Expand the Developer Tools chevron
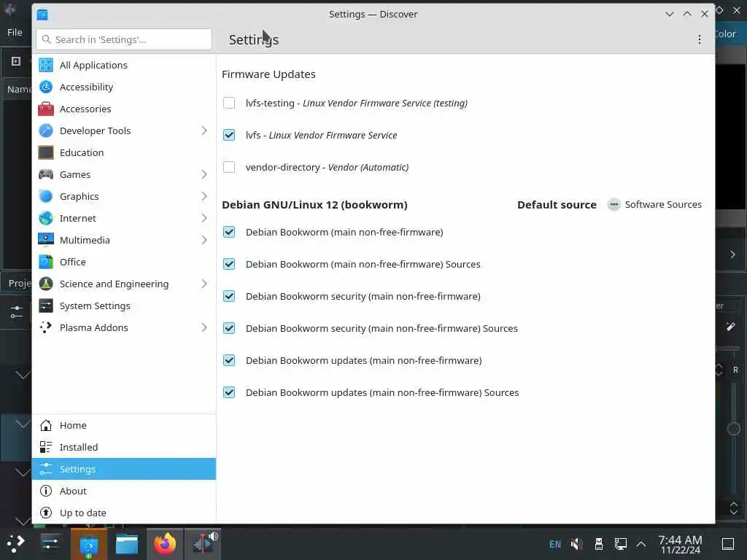This screenshot has height=560, width=747. [x=204, y=131]
